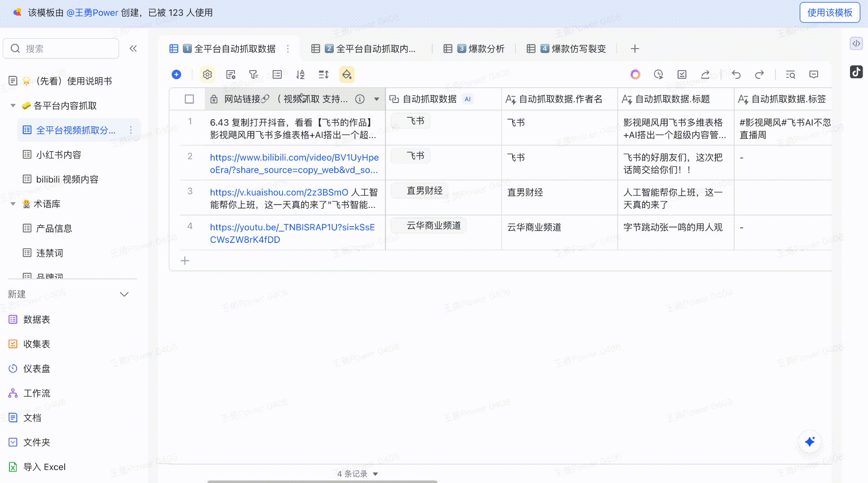868x483 pixels.
Task: Expand the 新建 section chevron
Action: pyautogui.click(x=124, y=294)
